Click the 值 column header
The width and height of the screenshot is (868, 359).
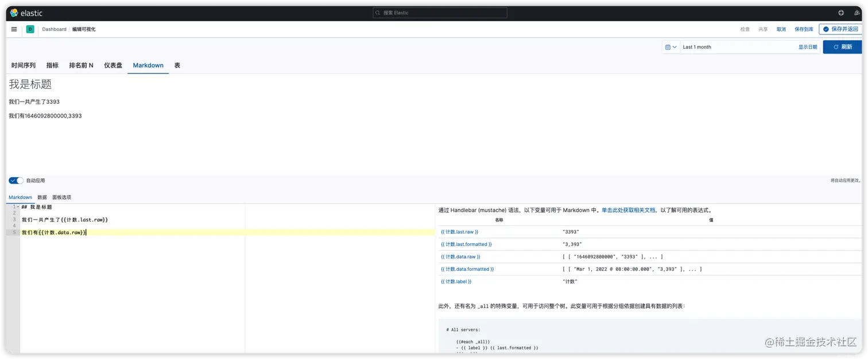[711, 220]
